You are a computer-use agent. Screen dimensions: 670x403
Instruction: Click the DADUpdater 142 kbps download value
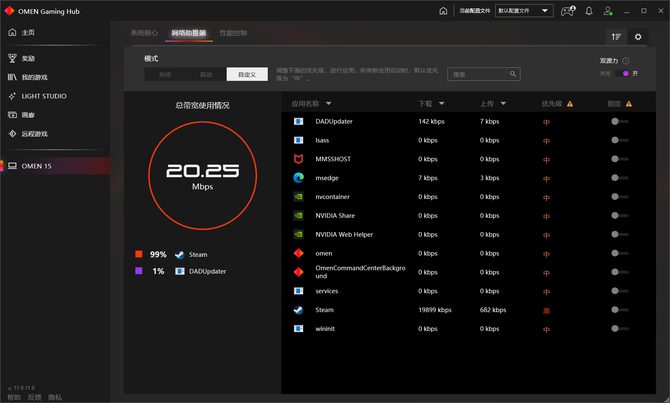(x=431, y=121)
